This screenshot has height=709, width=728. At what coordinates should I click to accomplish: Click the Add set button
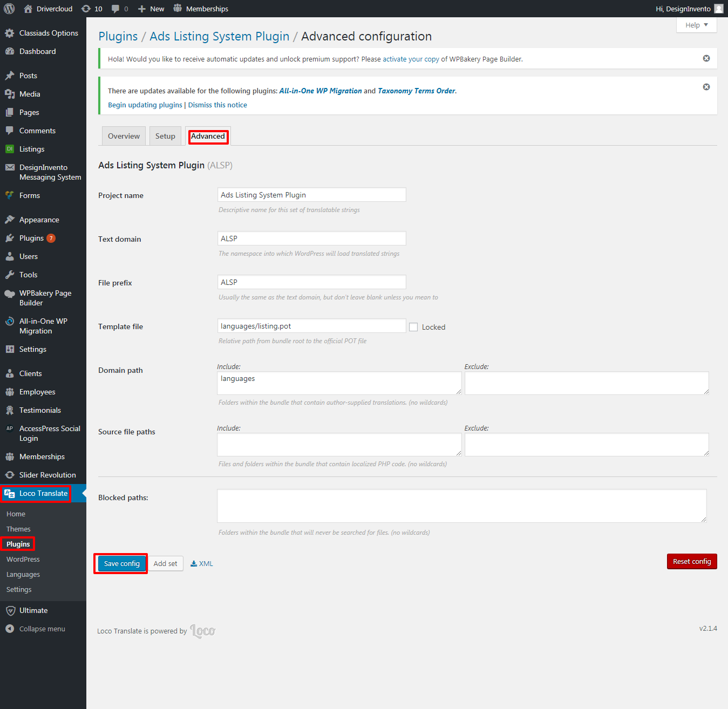click(x=165, y=563)
